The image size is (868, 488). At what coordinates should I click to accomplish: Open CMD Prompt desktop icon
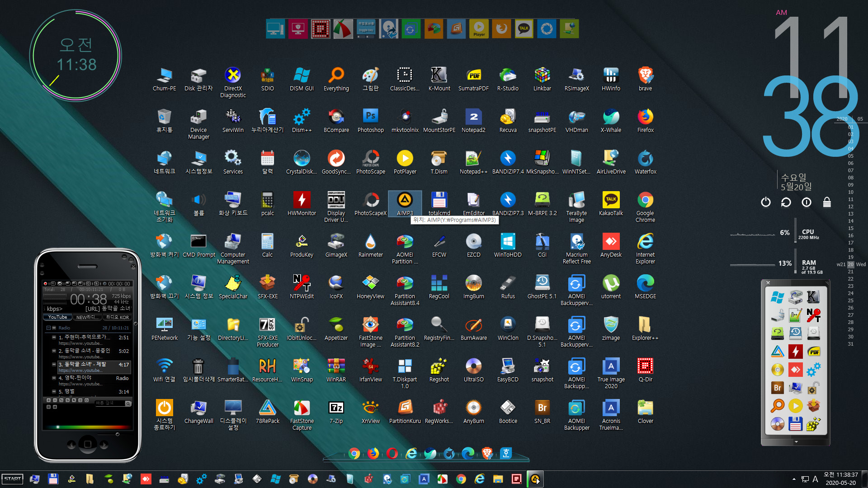[x=198, y=245]
